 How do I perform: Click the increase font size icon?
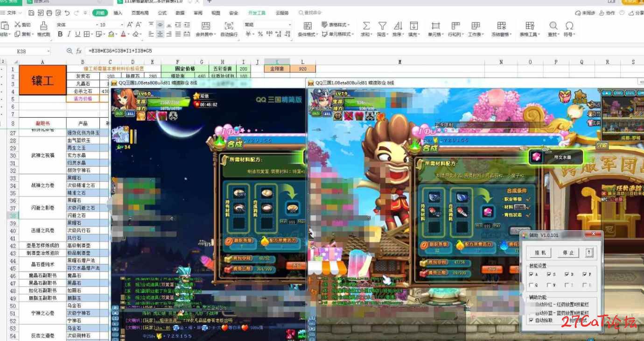tap(130, 24)
